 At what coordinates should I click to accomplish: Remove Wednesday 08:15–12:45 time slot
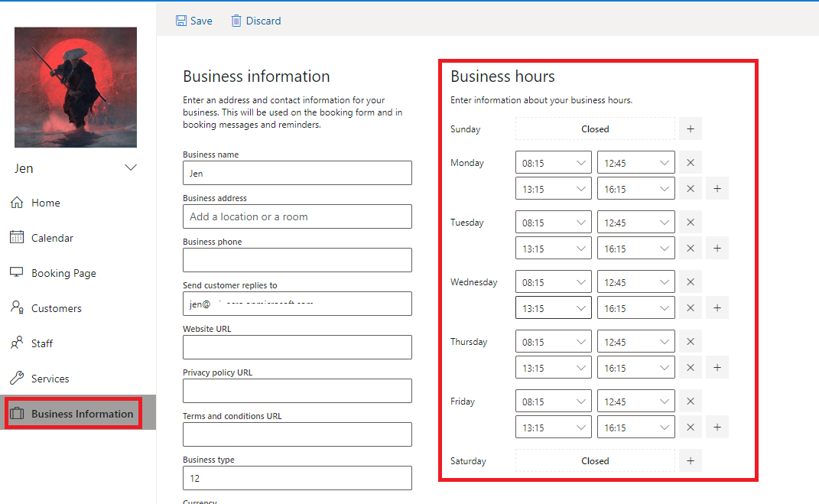[x=691, y=281]
